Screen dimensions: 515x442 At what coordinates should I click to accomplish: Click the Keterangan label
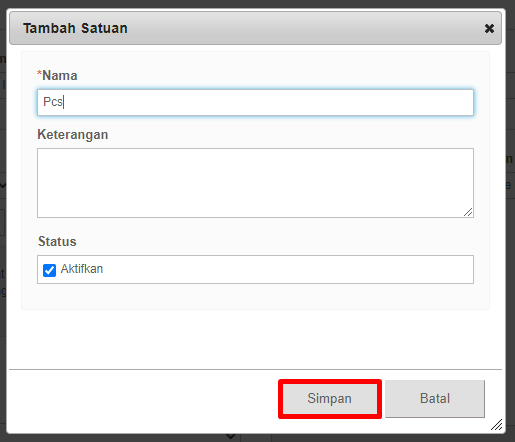point(73,135)
